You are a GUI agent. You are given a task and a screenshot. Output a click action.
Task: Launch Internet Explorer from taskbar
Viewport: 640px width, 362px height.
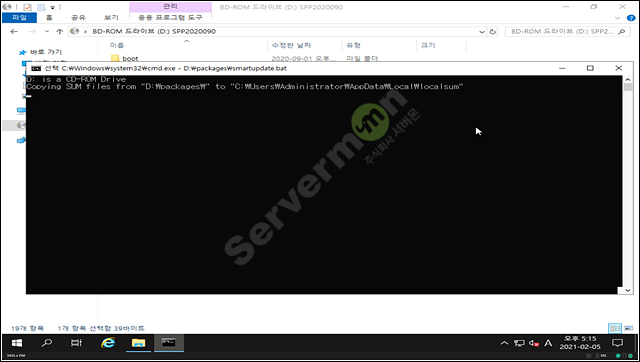point(108,343)
